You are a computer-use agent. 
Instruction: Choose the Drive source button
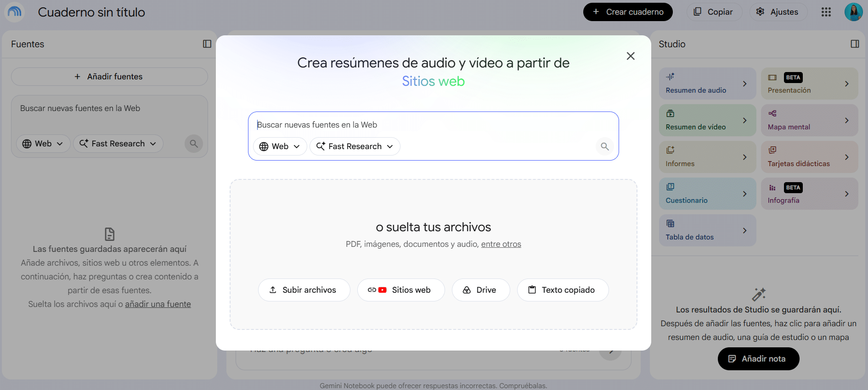pos(481,290)
